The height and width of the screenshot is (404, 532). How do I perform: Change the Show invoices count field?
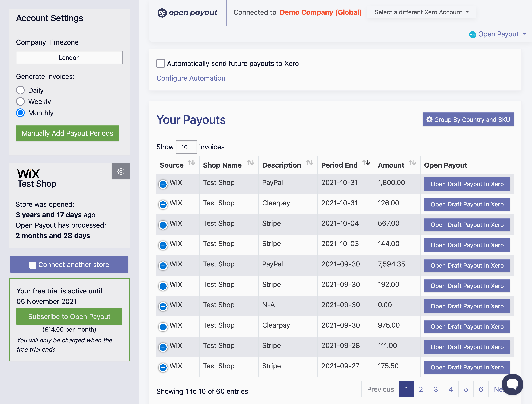[186, 147]
